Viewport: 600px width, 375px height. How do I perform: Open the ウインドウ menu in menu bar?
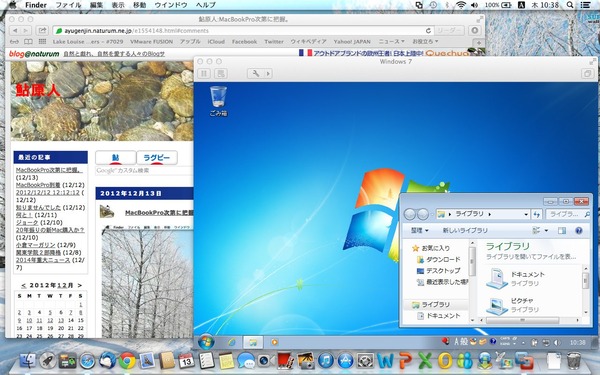171,5
